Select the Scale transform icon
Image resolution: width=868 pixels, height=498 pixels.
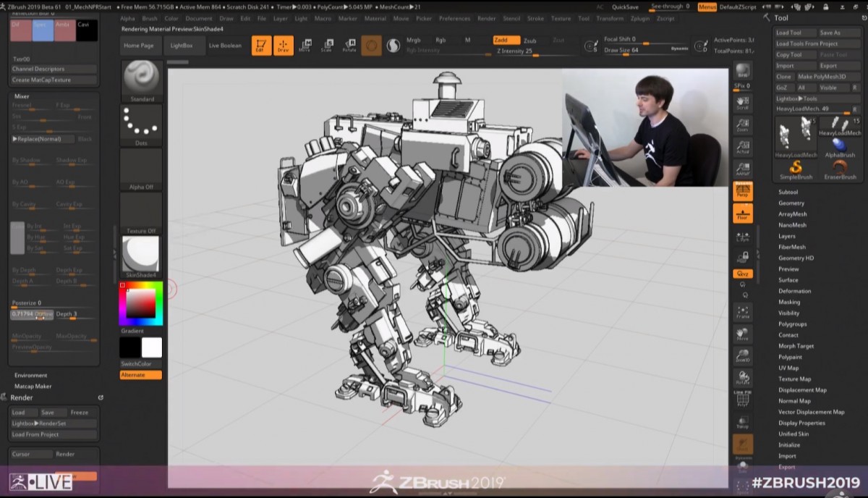tap(327, 46)
